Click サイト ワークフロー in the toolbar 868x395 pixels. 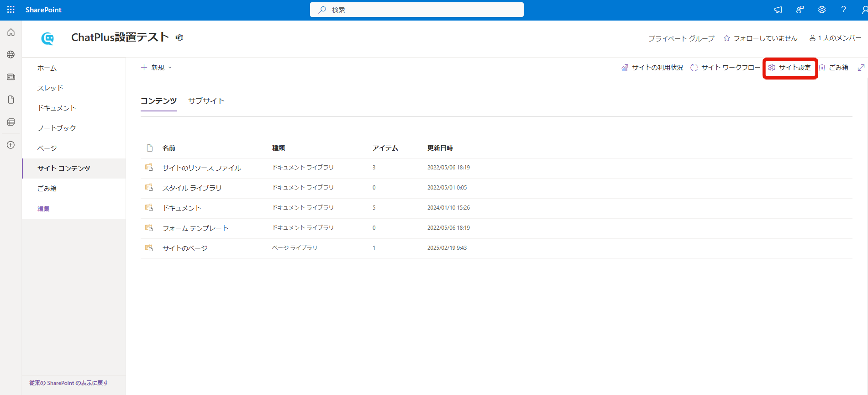pyautogui.click(x=725, y=68)
